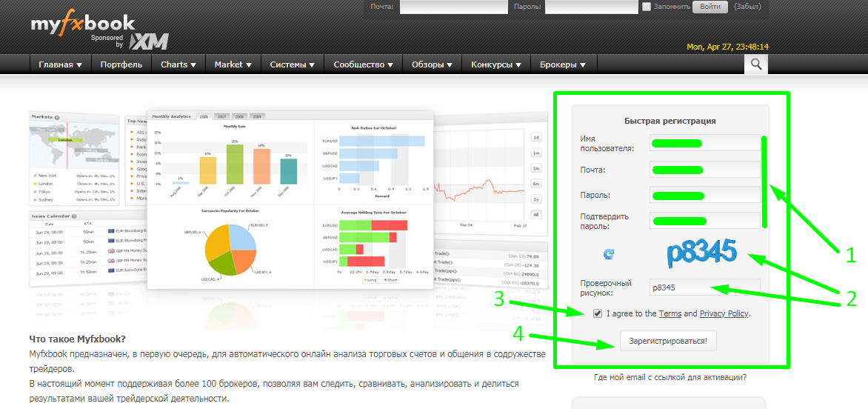Image resolution: width=868 pixels, height=409 pixels.
Task: Click the News Calendar preview panel
Action: pos(89,248)
